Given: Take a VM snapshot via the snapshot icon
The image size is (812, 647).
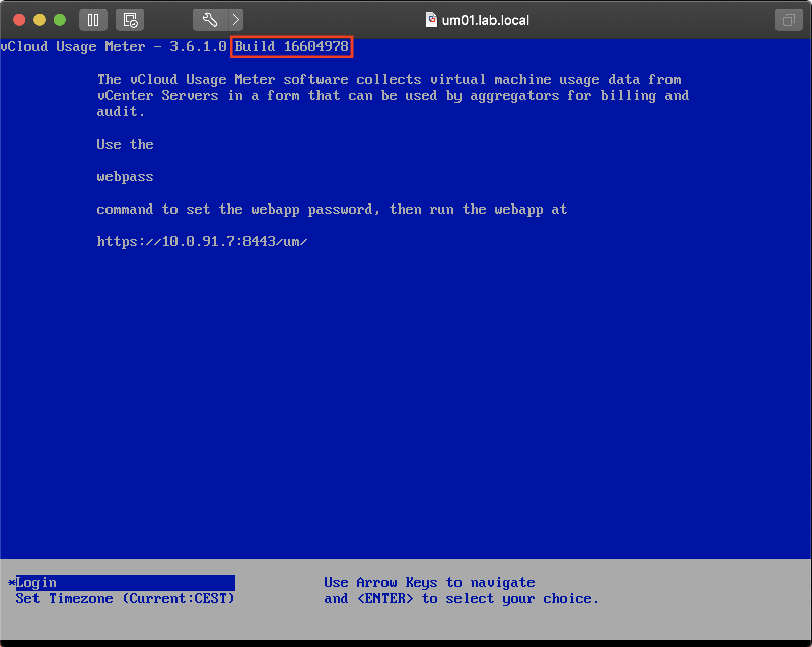Looking at the screenshot, I should (130, 20).
